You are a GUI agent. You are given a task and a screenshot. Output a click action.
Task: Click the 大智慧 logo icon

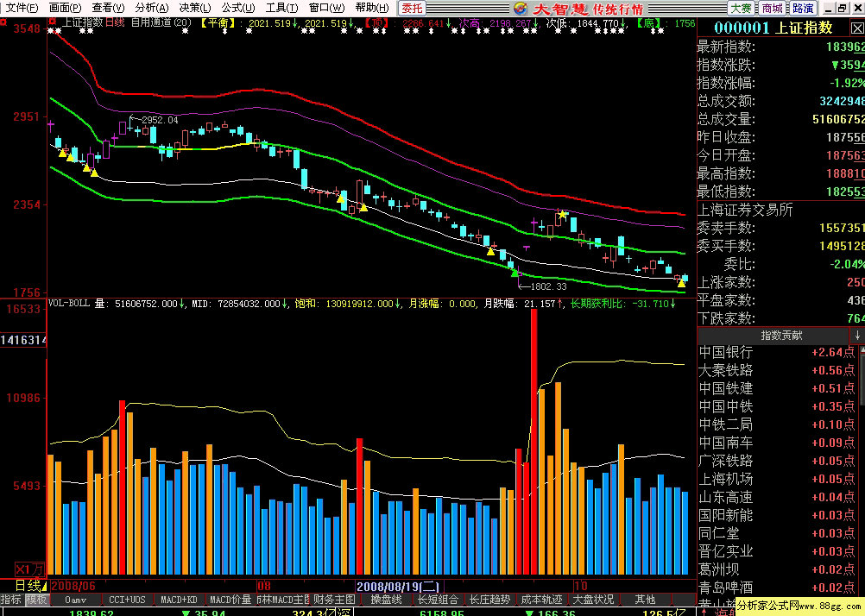point(520,9)
